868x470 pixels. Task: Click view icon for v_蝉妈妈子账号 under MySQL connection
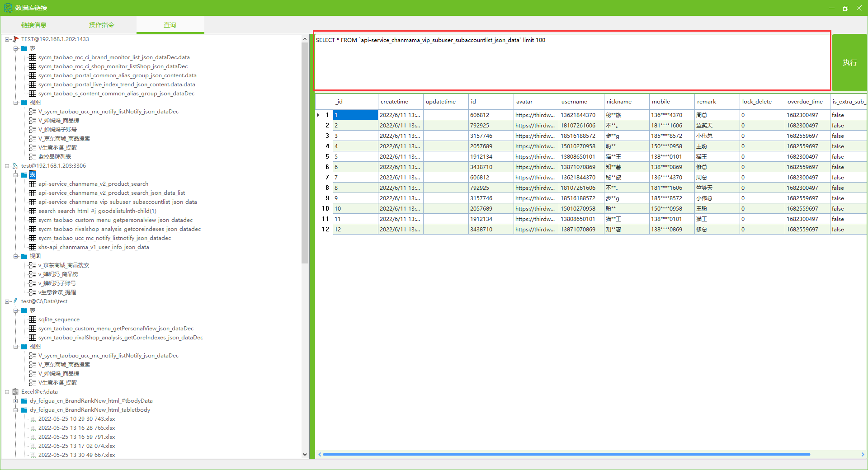(33, 283)
